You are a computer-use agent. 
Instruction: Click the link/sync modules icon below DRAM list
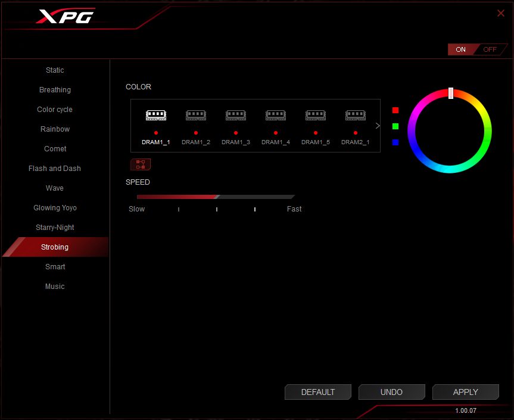pos(141,164)
